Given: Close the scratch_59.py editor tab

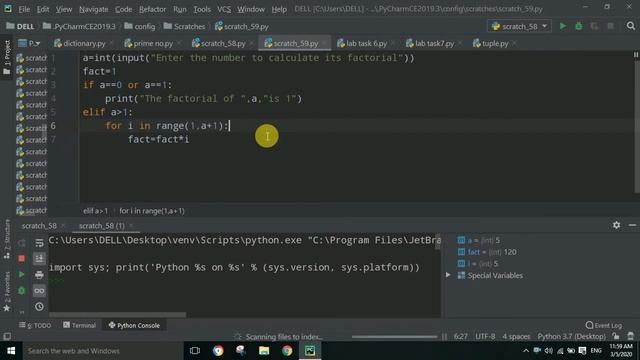Looking at the screenshot, I should (324, 43).
